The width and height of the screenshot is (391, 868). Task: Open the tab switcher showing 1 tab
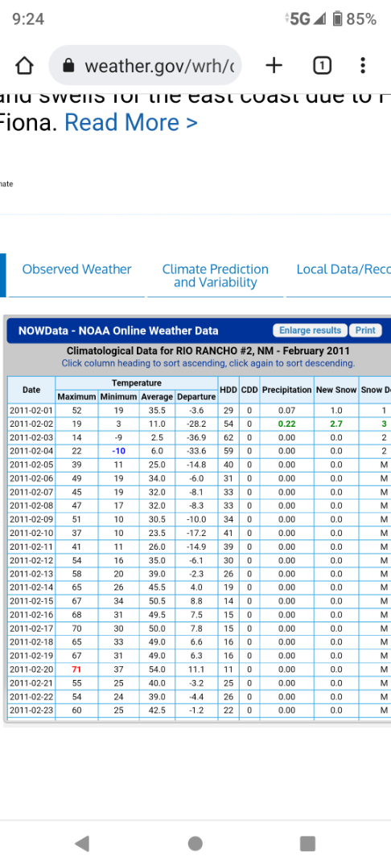click(323, 66)
